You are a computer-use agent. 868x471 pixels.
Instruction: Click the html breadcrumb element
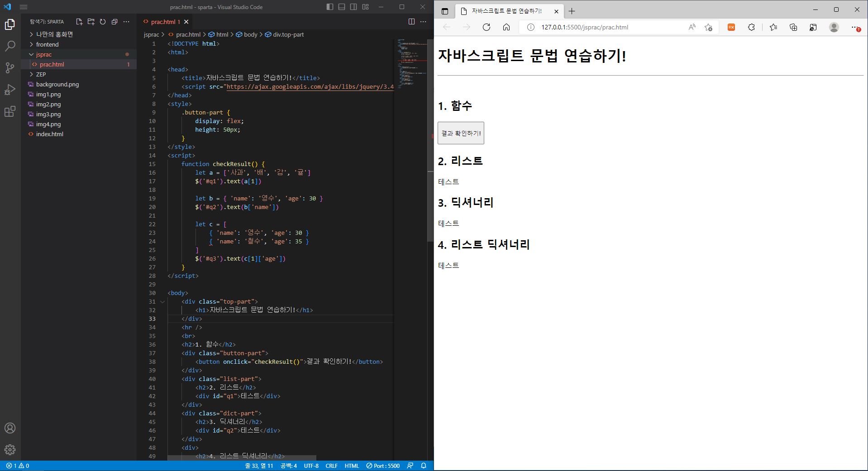click(218, 34)
